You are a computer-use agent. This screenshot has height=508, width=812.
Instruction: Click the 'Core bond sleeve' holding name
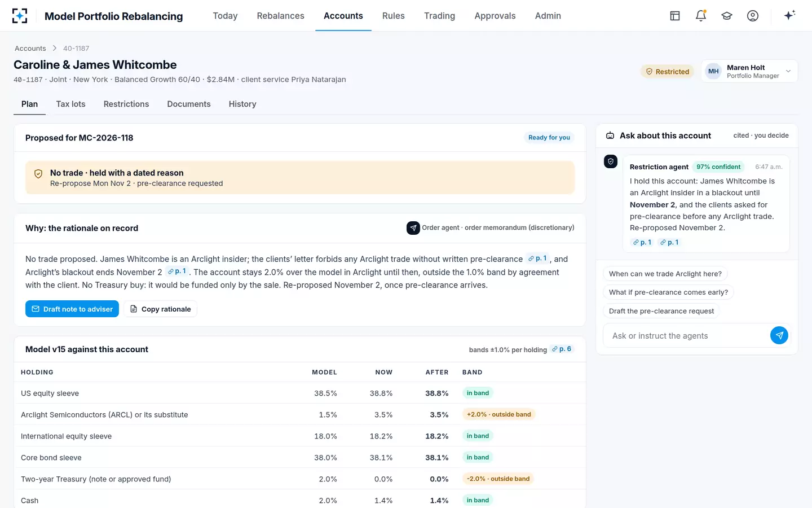coord(51,458)
